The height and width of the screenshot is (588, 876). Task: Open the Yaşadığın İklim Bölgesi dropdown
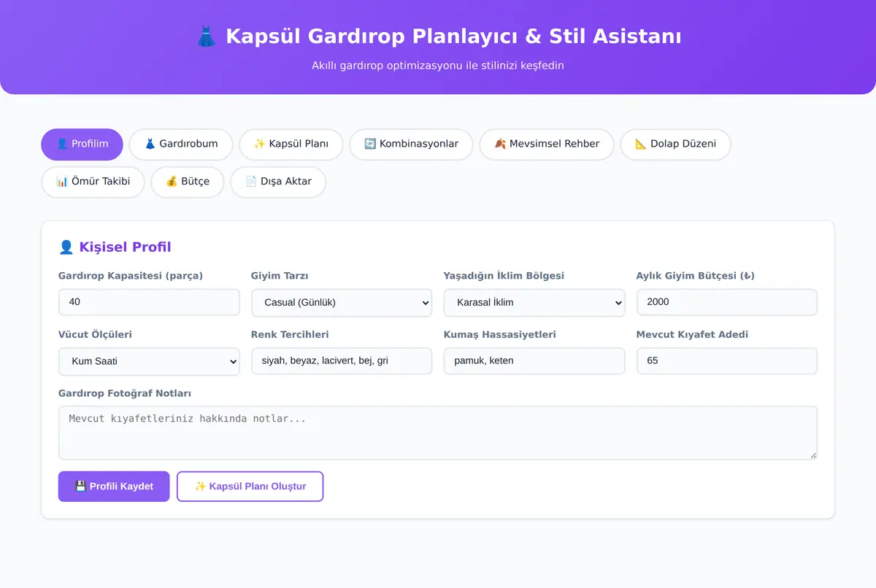534,303
